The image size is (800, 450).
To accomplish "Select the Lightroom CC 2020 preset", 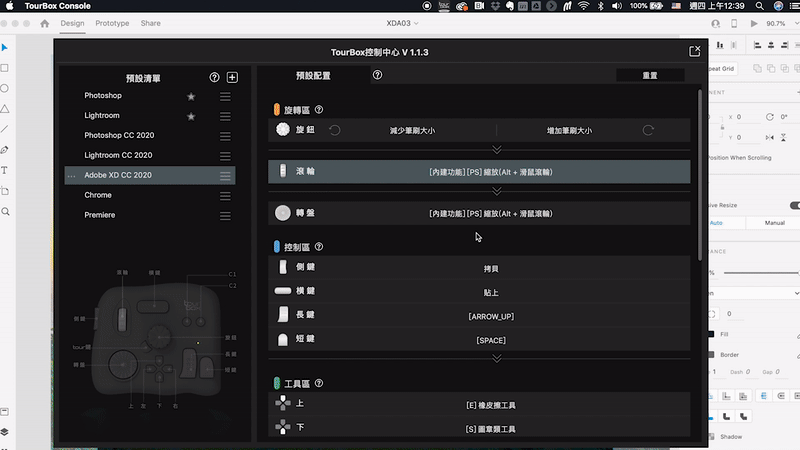I will [118, 155].
